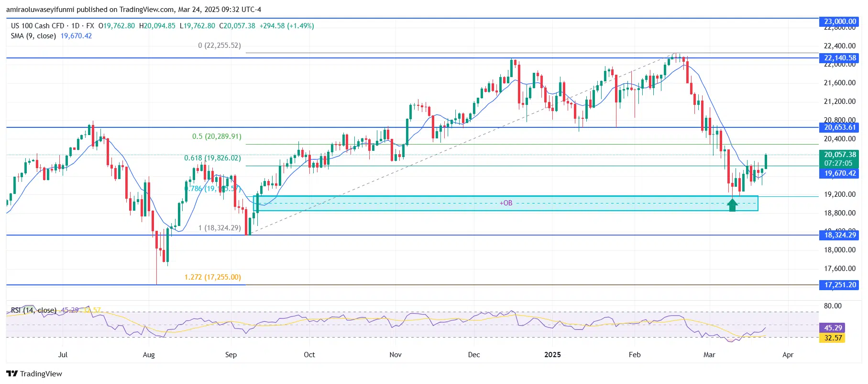This screenshot has height=384, width=868.
Task: Click the Mar label on time axis
Action: coord(709,355)
